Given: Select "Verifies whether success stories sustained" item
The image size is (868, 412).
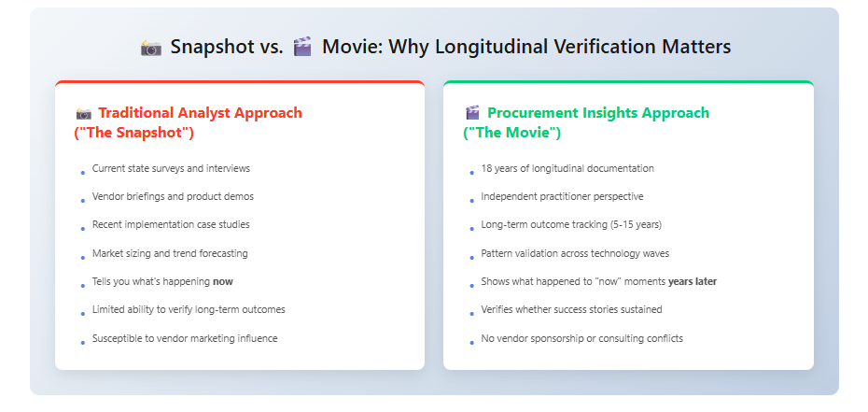Looking at the screenshot, I should pos(572,309).
